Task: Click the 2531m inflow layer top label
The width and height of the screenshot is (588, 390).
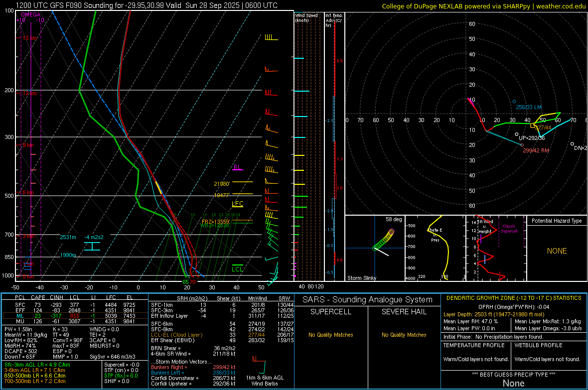Action: click(68, 237)
